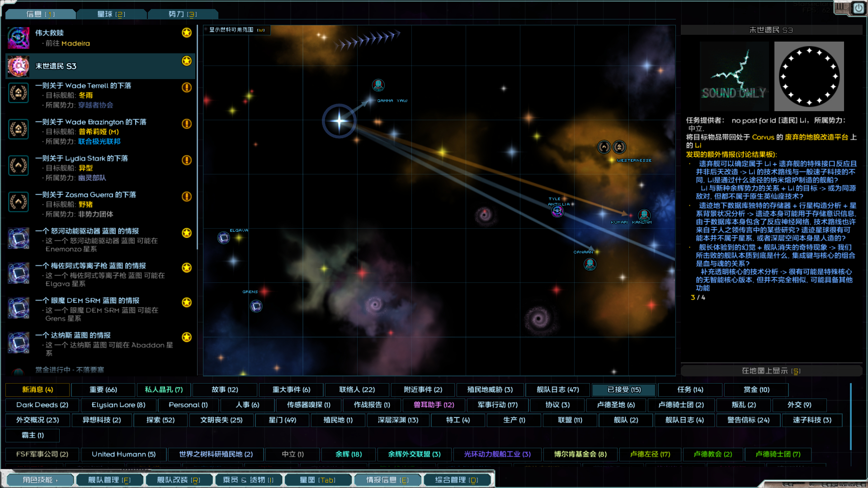Open 舰队管理 [F] fleet screen
Screen dimensions: 868x488
point(109,480)
